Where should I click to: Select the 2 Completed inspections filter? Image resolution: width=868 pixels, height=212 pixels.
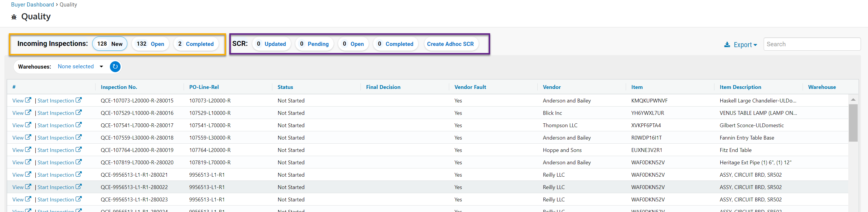[x=196, y=44]
